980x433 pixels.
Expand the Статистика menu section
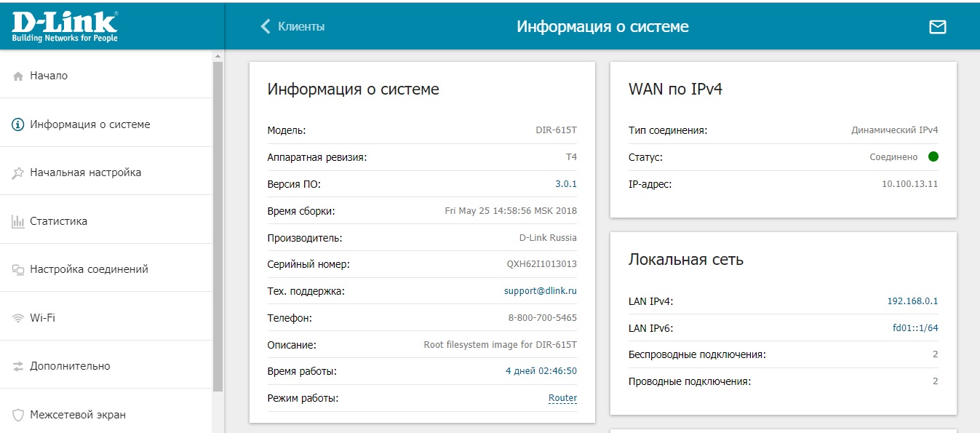point(58,221)
